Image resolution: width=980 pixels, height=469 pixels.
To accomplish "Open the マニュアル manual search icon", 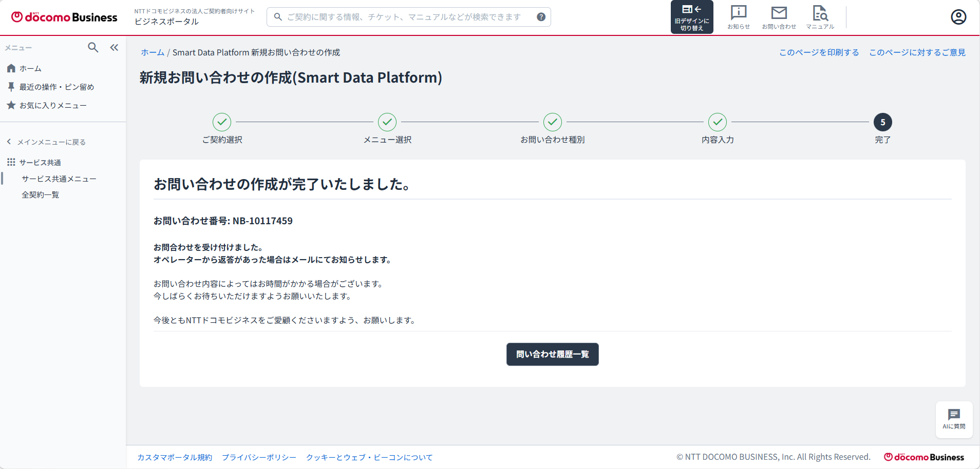I will click(x=820, y=17).
